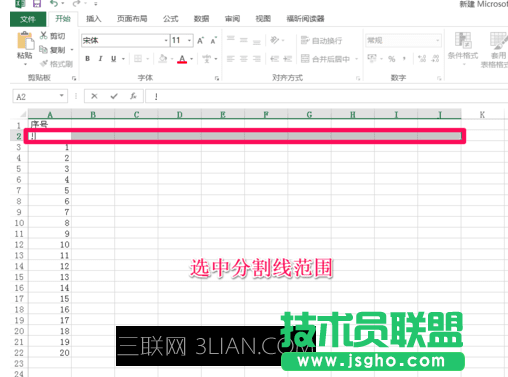Open Customize Quick Access Toolbar dropdown
The height and width of the screenshot is (377, 508).
point(96,4)
